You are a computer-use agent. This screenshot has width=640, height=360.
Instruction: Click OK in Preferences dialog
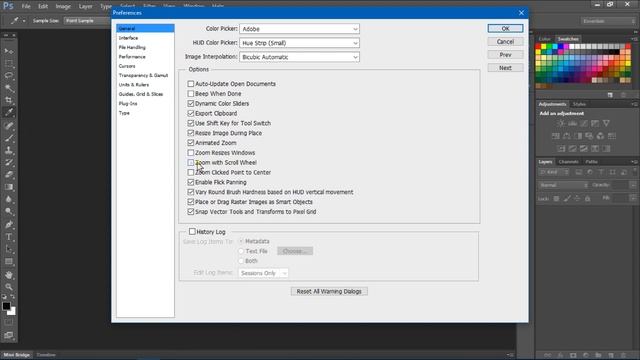(505, 29)
